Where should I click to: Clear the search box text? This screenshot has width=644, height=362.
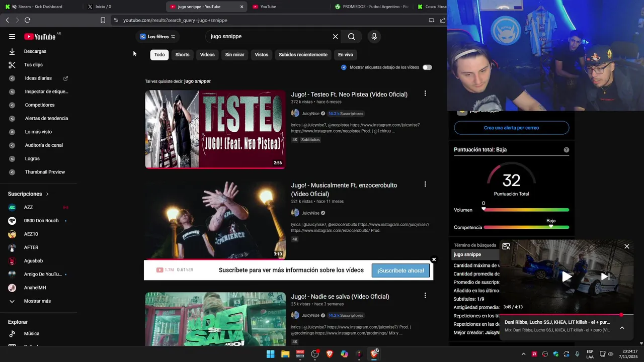coord(335,36)
